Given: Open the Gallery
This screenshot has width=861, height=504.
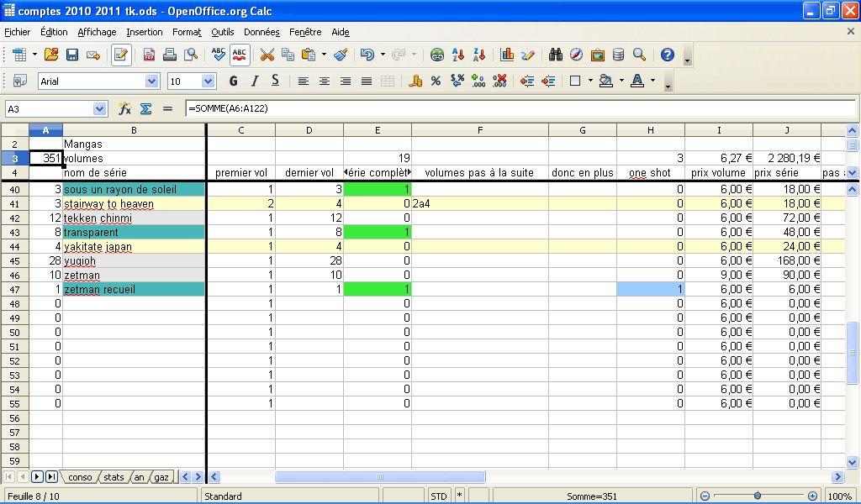Looking at the screenshot, I should pos(598,55).
